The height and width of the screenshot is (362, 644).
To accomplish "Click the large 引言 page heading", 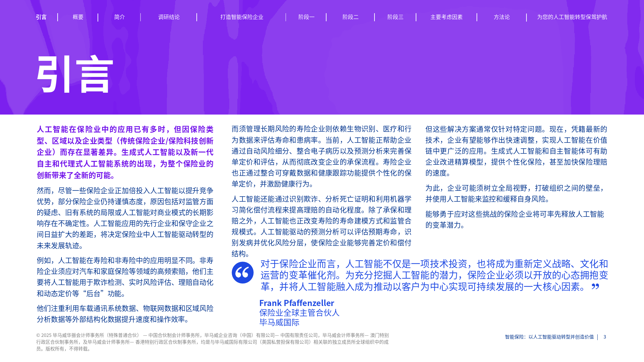I will tap(75, 74).
